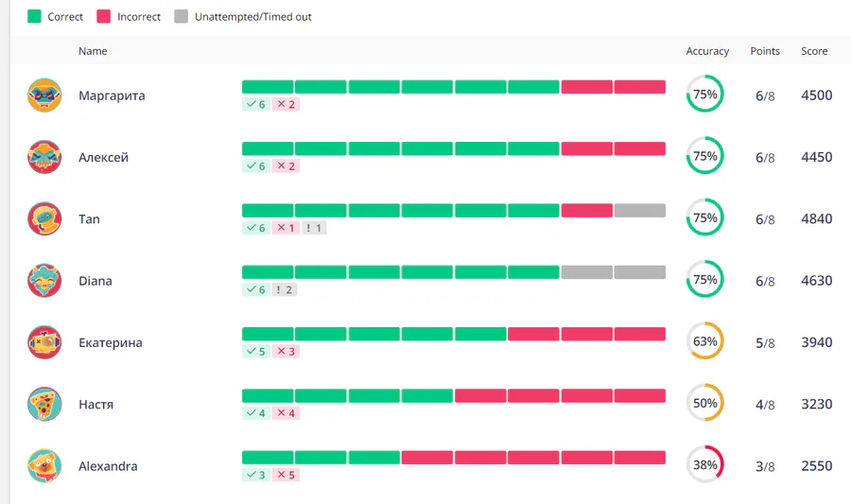Click Alexandra's avatar icon

pos(44,466)
